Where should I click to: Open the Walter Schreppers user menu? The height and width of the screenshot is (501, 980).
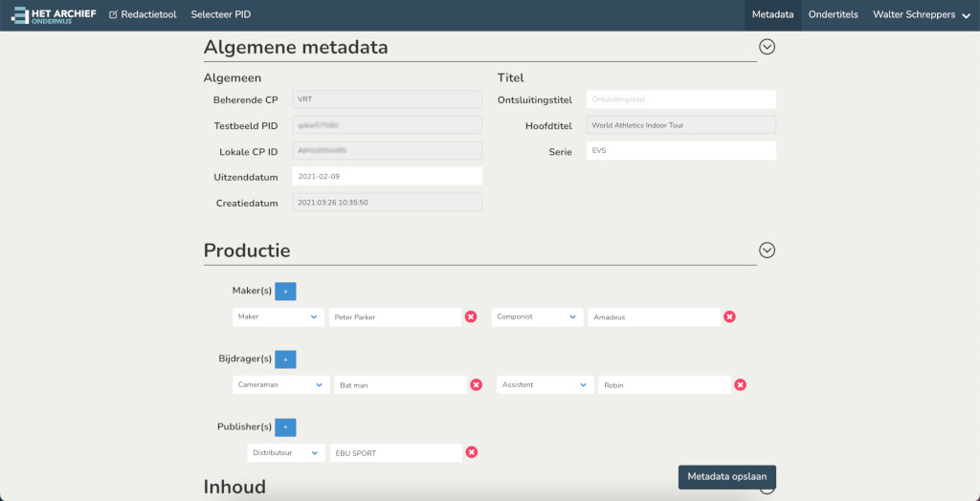[922, 15]
